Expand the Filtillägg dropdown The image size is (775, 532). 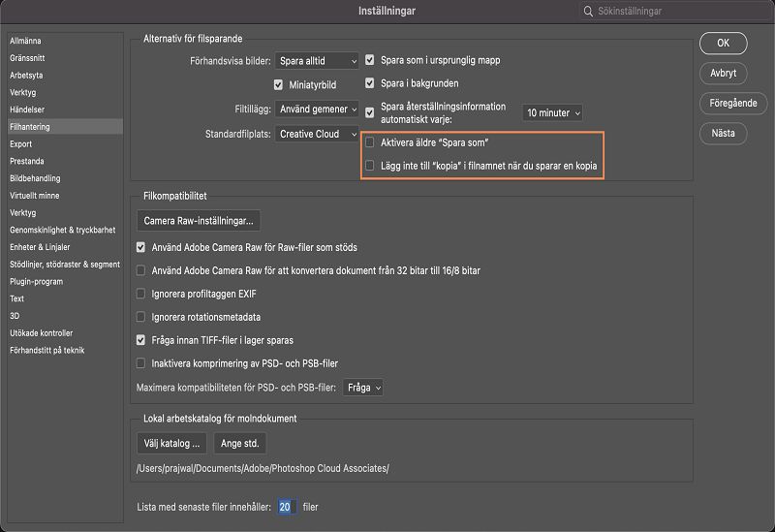pos(317,110)
